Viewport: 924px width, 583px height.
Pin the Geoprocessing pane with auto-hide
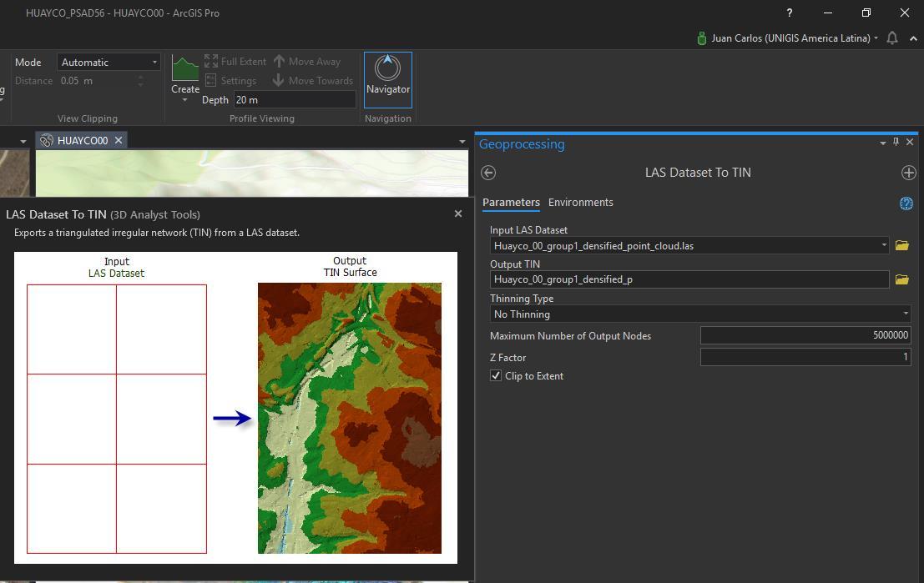pyautogui.click(x=896, y=143)
